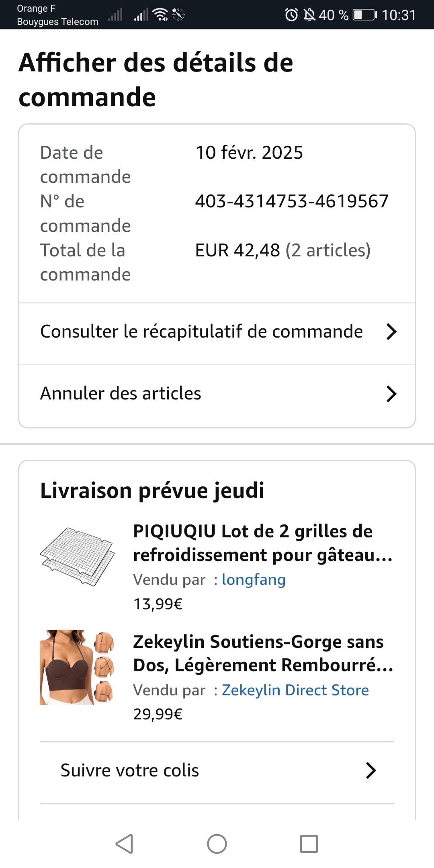The width and height of the screenshot is (434, 868).
Task: Tap the Wi-Fi signal status icon
Action: click(161, 14)
